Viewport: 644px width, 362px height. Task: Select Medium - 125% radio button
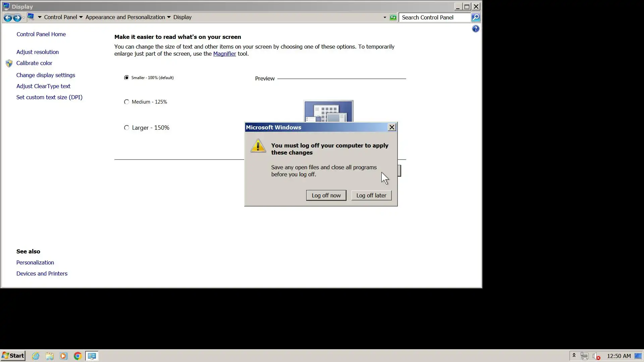pos(126,102)
